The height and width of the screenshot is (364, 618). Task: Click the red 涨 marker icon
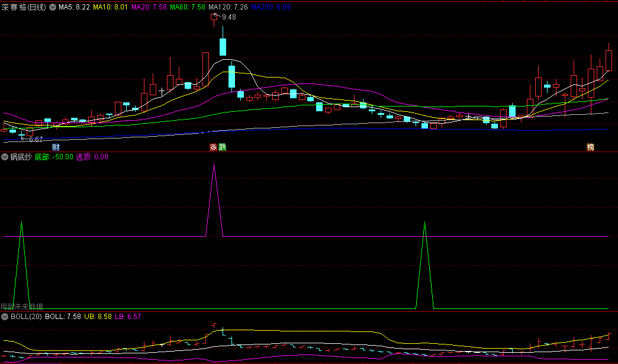coord(213,147)
